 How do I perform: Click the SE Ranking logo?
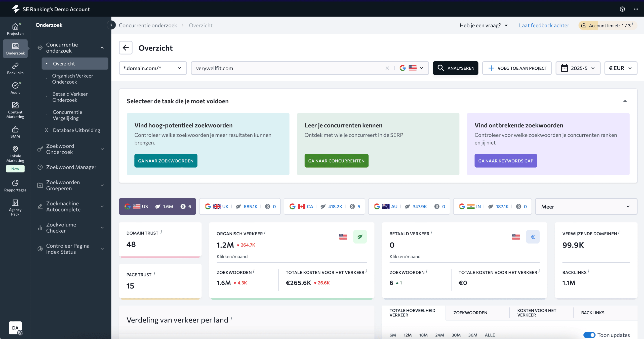coord(16,9)
